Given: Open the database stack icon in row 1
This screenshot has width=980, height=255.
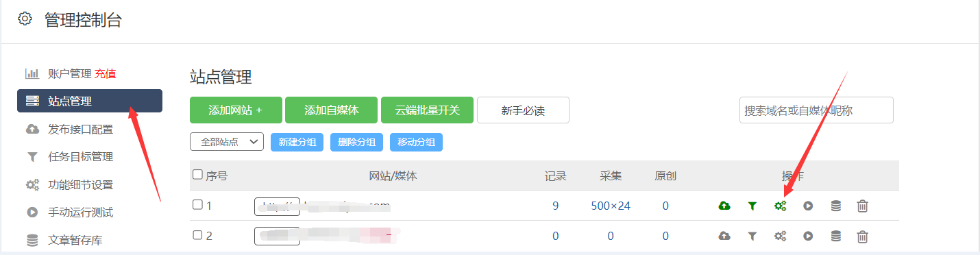Looking at the screenshot, I should 835,206.
